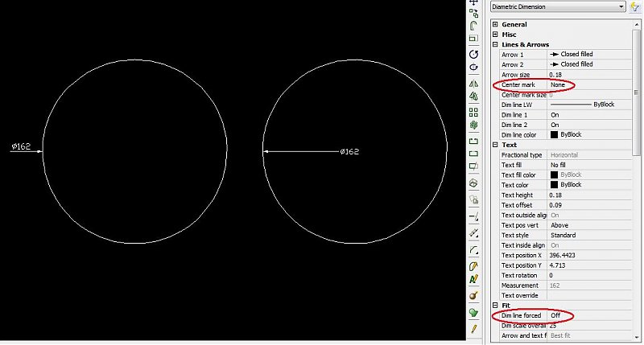Select the green 3D Array tool icon

pyautogui.click(x=473, y=125)
